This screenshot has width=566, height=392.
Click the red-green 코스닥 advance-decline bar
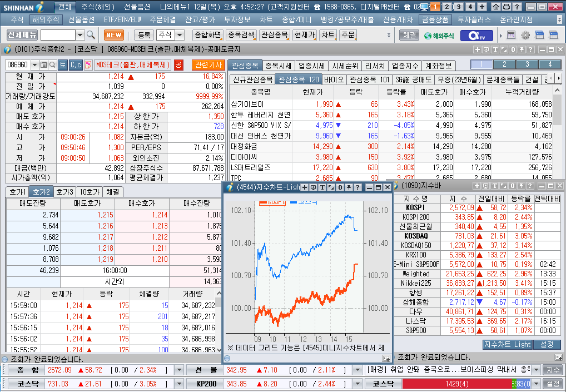[x=466, y=384]
